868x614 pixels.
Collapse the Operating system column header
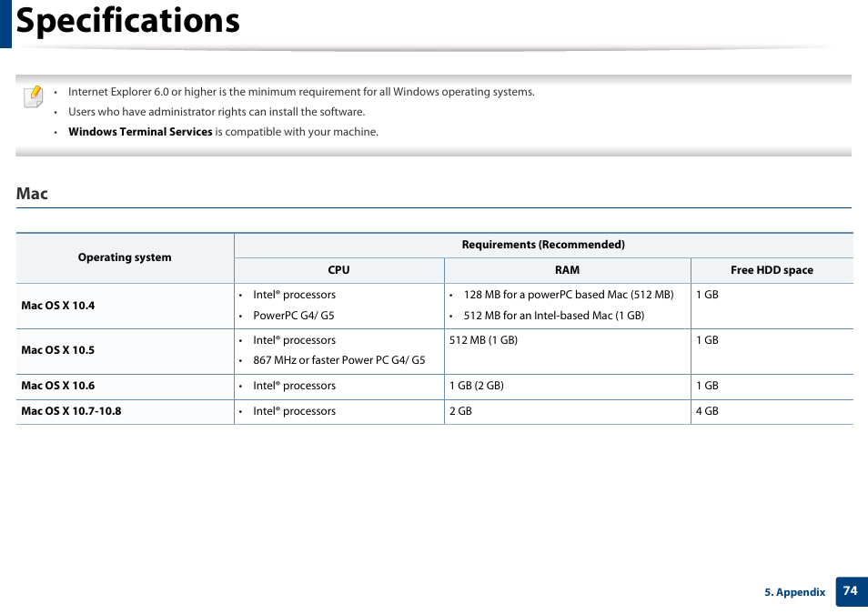[x=125, y=257]
